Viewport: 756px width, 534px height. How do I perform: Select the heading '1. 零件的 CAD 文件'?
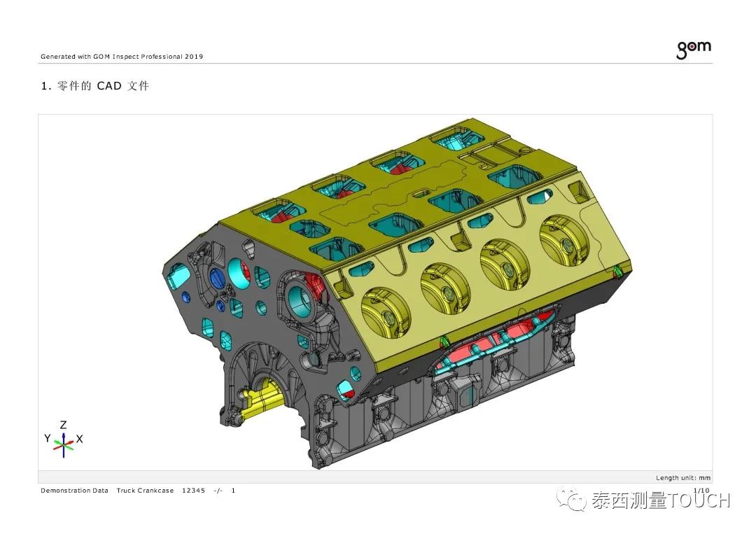(95, 86)
